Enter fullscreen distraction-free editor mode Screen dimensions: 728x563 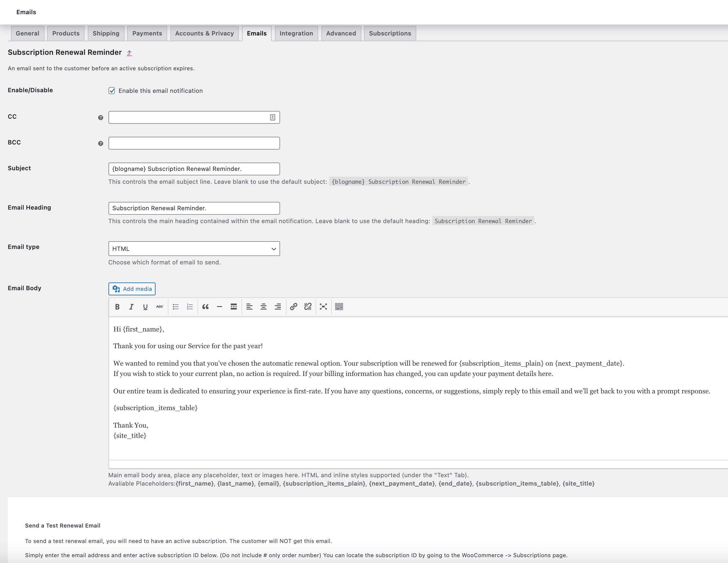[323, 307]
